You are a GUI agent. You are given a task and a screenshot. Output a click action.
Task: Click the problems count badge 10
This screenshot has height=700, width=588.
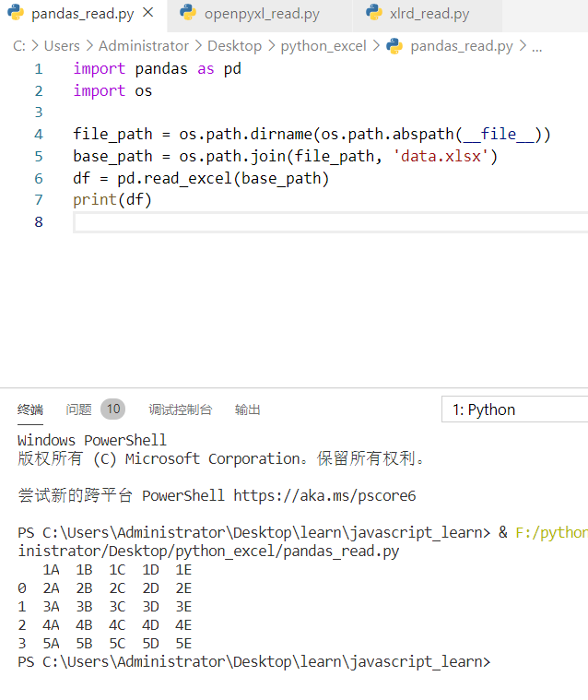(112, 409)
